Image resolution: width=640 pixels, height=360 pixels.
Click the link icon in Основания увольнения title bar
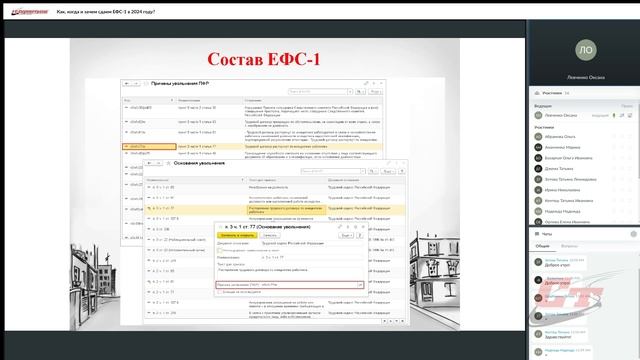pos(388,163)
